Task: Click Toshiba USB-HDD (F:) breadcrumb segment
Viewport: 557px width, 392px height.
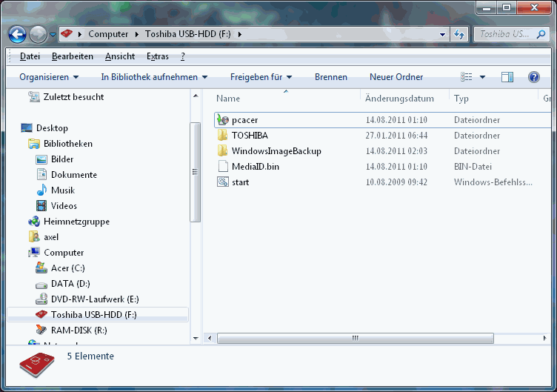Action: coord(188,34)
